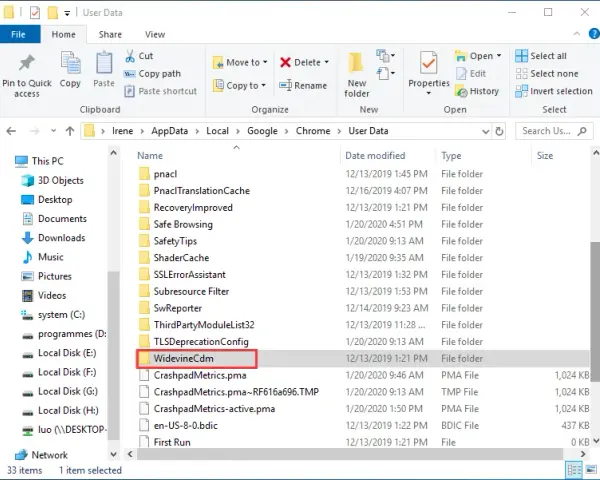Open Downloads in navigation pane
This screenshot has width=600, height=480.
(54, 238)
